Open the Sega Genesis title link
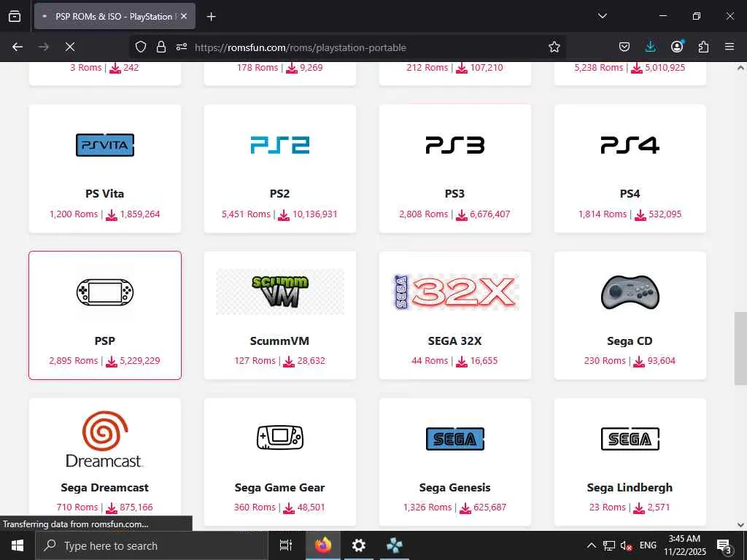747x560 pixels. point(454,488)
